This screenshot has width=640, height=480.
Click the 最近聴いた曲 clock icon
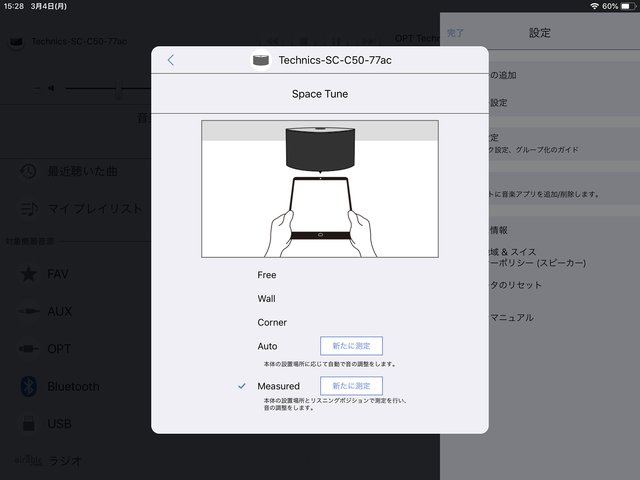click(x=29, y=171)
